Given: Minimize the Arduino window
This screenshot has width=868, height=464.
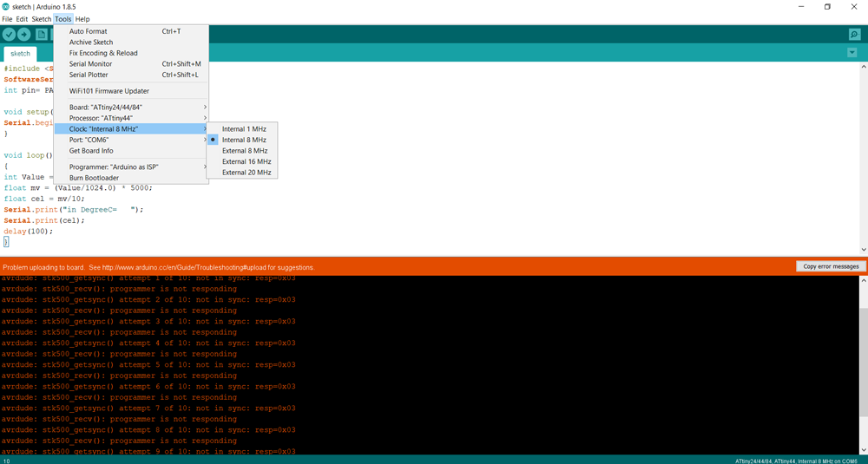Looking at the screenshot, I should tap(801, 7).
